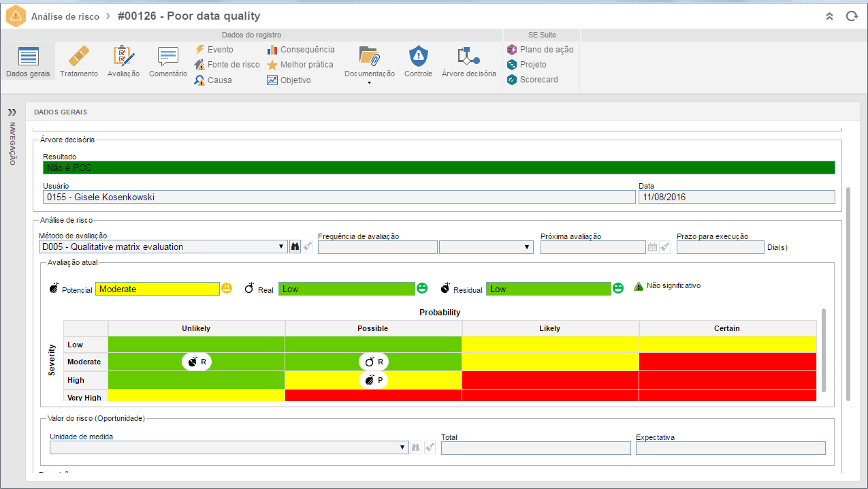Image resolution: width=868 pixels, height=489 pixels.
Task: Click the calendar icon for Próxima avaliação
Action: pyautogui.click(x=652, y=247)
